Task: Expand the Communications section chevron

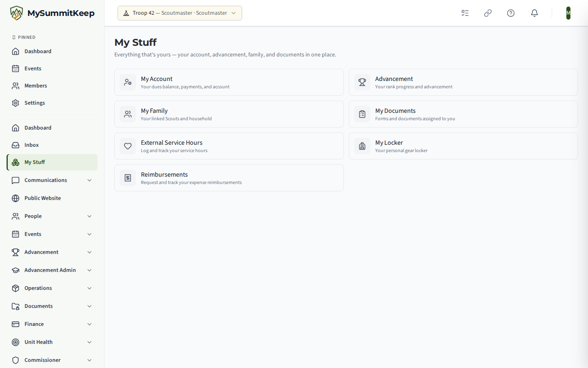Action: 89,180
